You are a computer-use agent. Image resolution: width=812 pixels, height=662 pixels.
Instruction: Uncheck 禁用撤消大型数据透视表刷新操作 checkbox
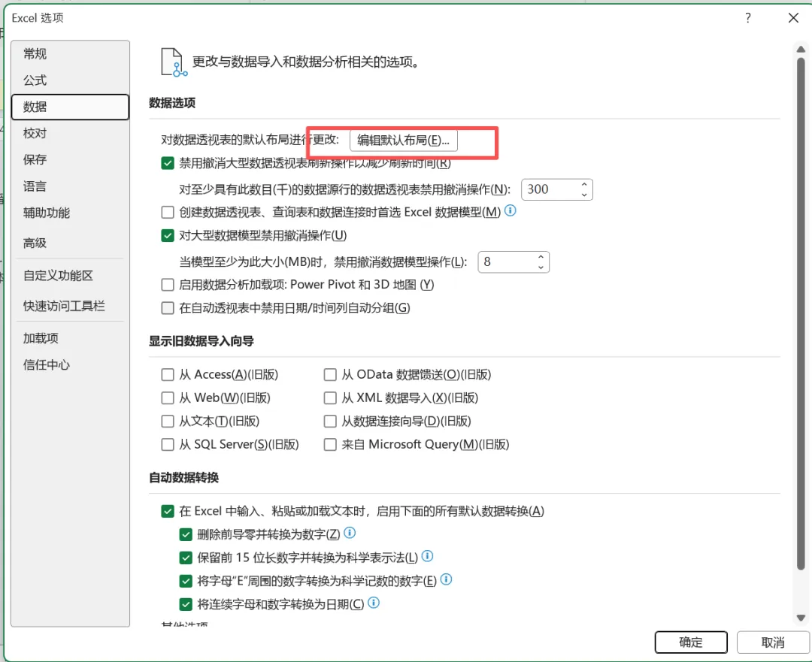coord(167,164)
